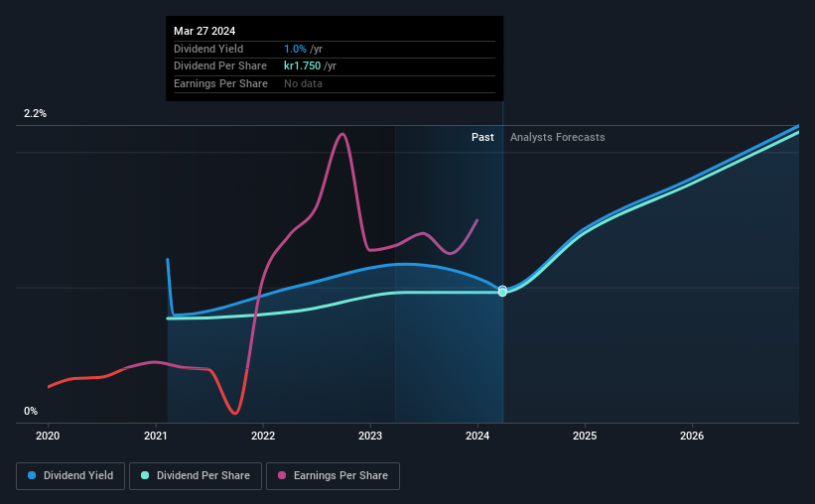Click the pink earnings line peak in 2022
The height and width of the screenshot is (504, 815).
[x=341, y=134]
